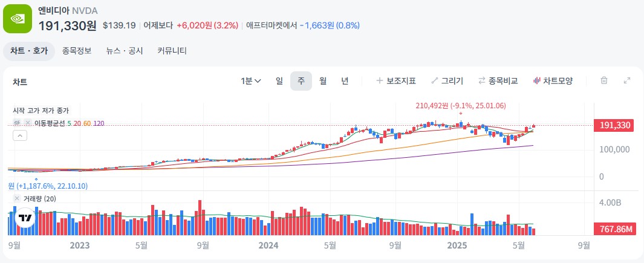
Task: Click the 엔비디아 NVDA stock name
Action: pos(68,11)
